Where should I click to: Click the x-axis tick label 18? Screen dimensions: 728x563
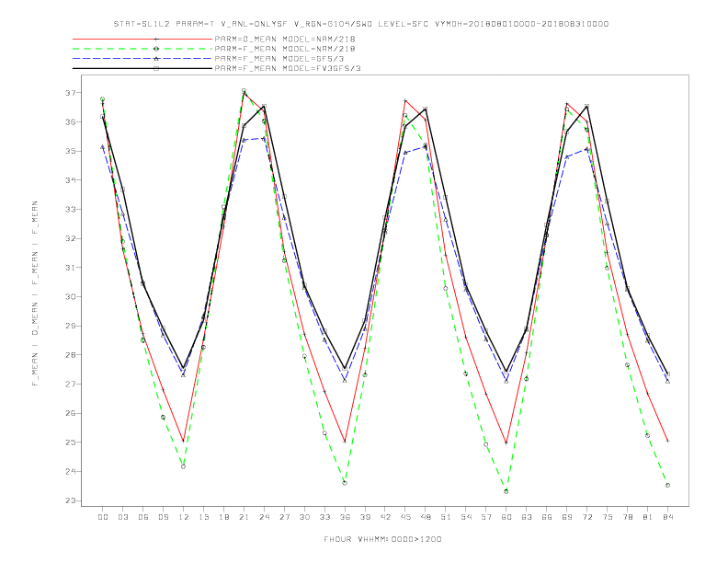point(223,517)
